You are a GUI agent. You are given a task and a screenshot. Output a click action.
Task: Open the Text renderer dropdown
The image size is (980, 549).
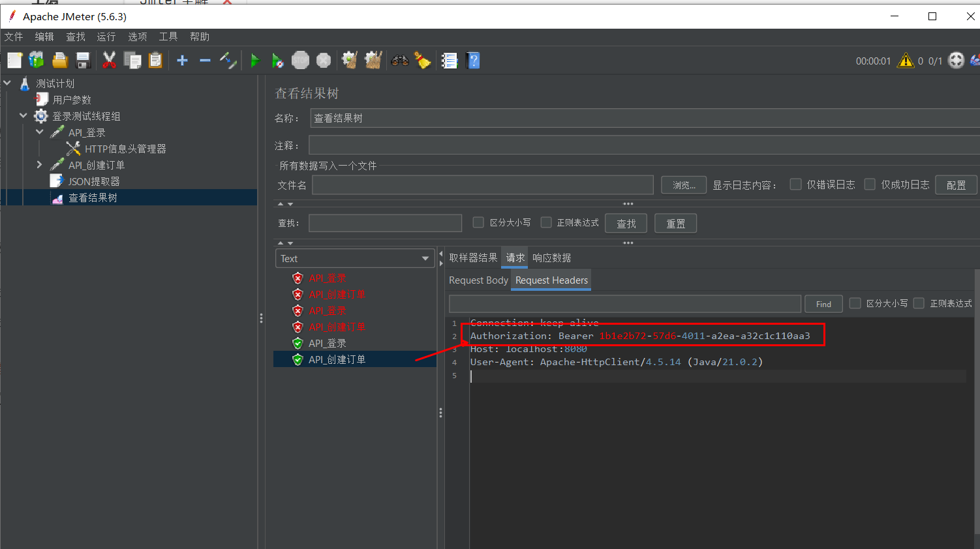[x=354, y=259]
